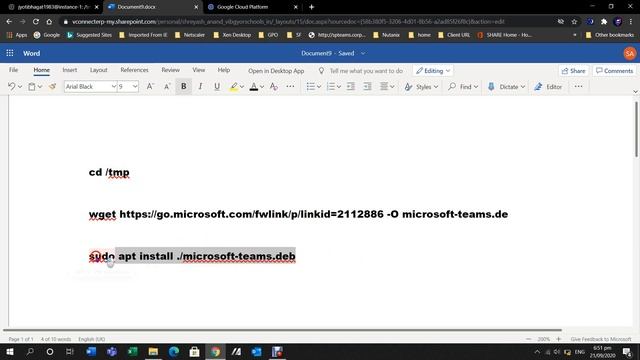Open Microsoft Edge from taskbar
Viewport: 640px width, 360px height.
(174, 351)
